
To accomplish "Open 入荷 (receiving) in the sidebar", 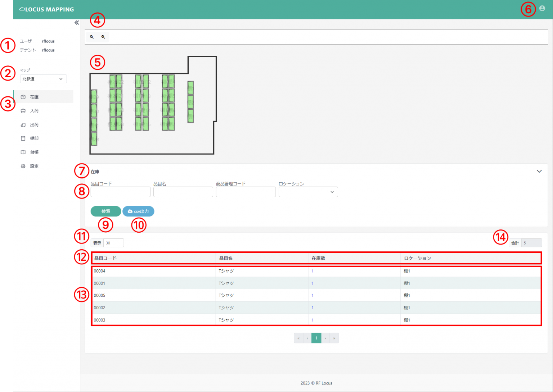I will point(35,111).
